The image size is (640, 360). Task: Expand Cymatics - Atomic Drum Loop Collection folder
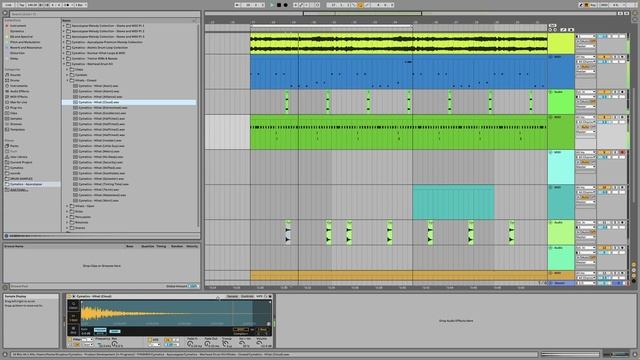click(64, 47)
